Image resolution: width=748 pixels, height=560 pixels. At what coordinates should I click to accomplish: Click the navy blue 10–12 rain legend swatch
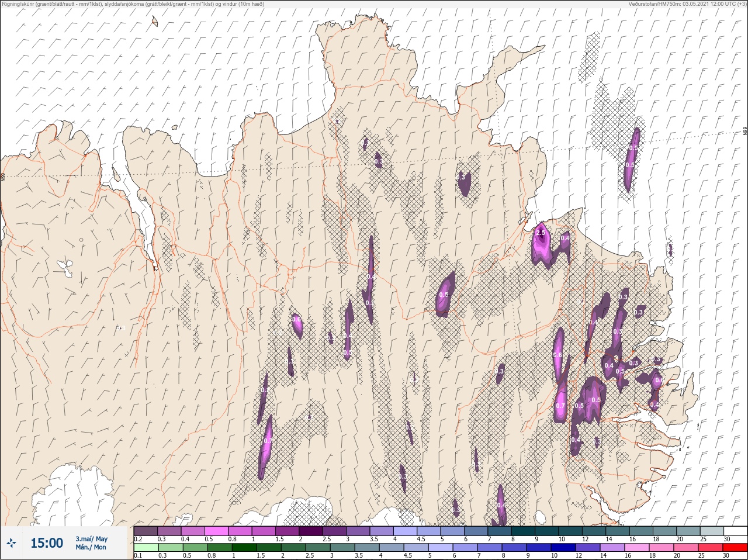click(563, 548)
